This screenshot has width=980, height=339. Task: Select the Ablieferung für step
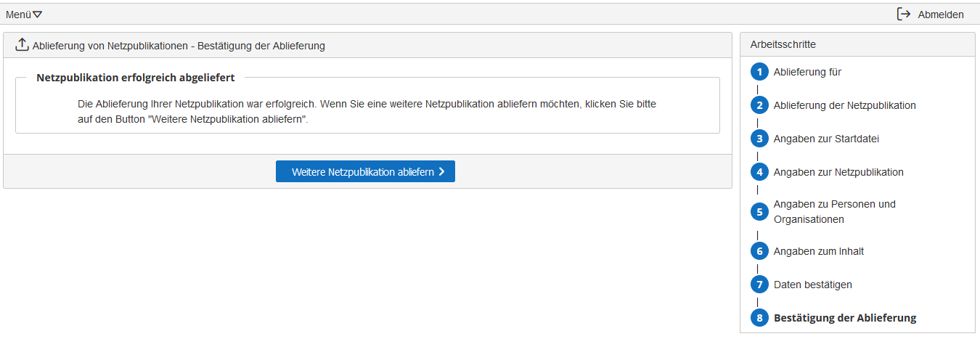[x=807, y=72]
